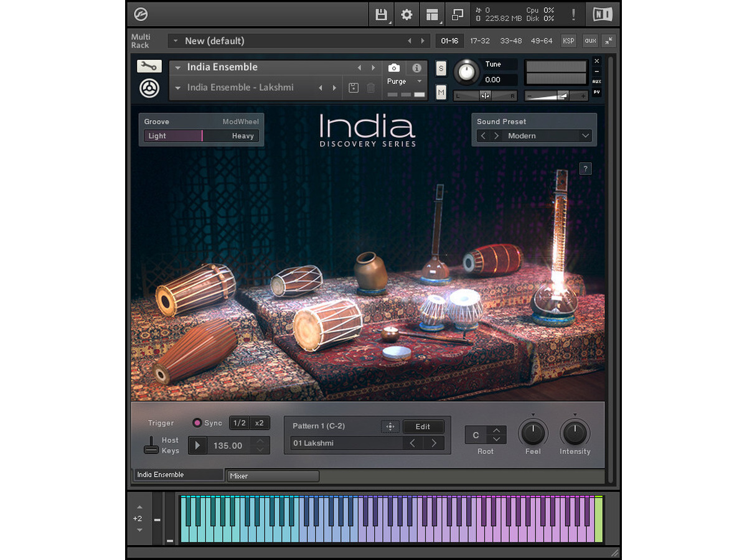Click the exclamation mark panic icon
This screenshot has height=560, width=747.
(573, 14)
